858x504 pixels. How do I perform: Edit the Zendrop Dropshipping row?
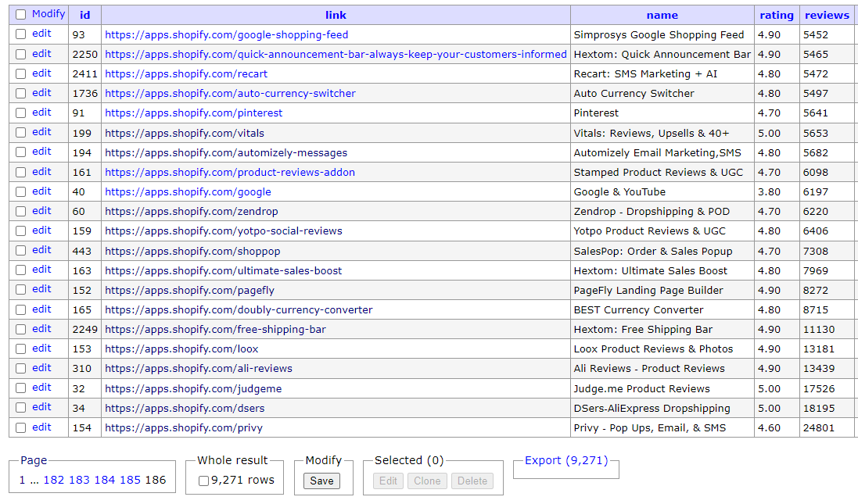pyautogui.click(x=41, y=211)
